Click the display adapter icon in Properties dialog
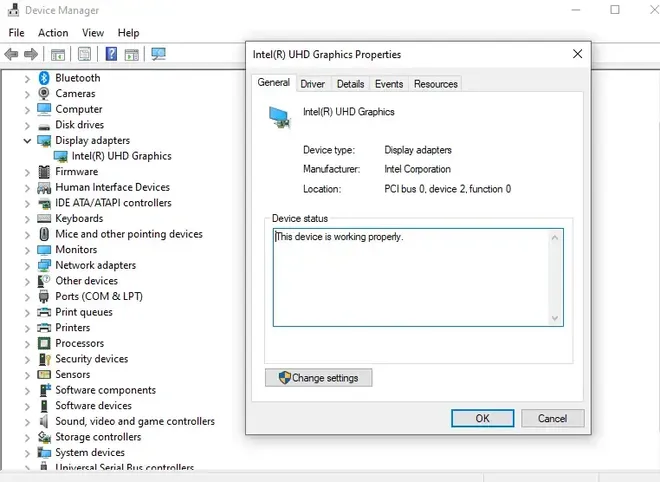Screen dimensions: 660x482 tap(280, 117)
